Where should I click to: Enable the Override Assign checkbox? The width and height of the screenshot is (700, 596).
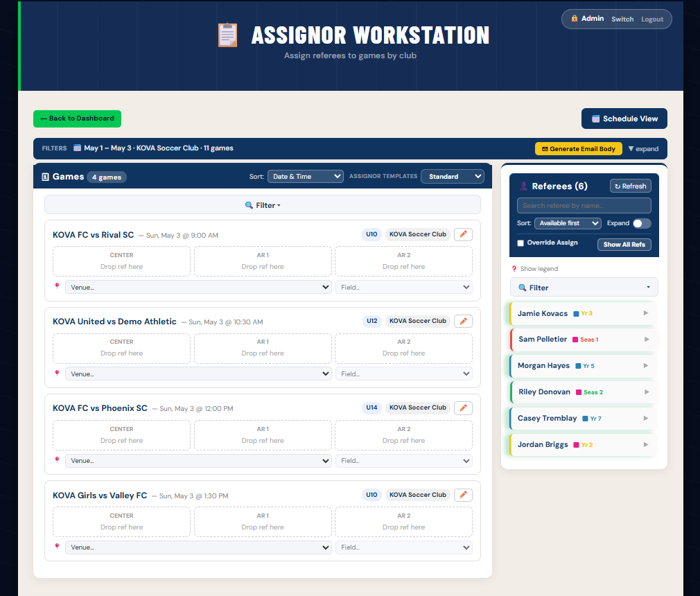520,243
